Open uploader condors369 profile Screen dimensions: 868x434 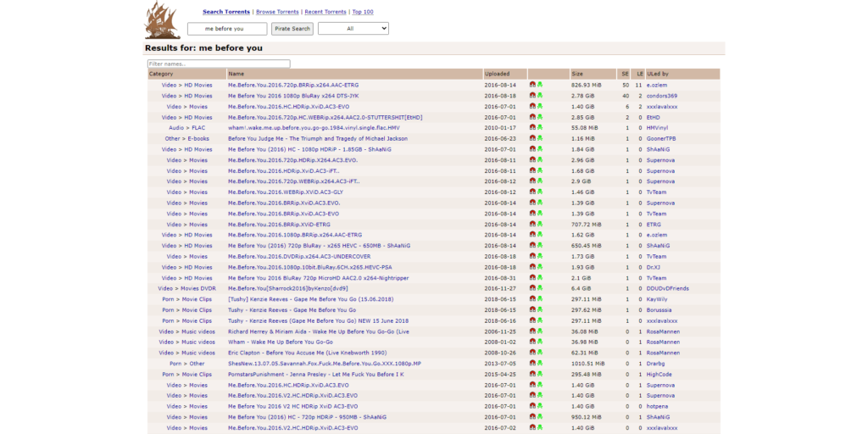pos(662,96)
